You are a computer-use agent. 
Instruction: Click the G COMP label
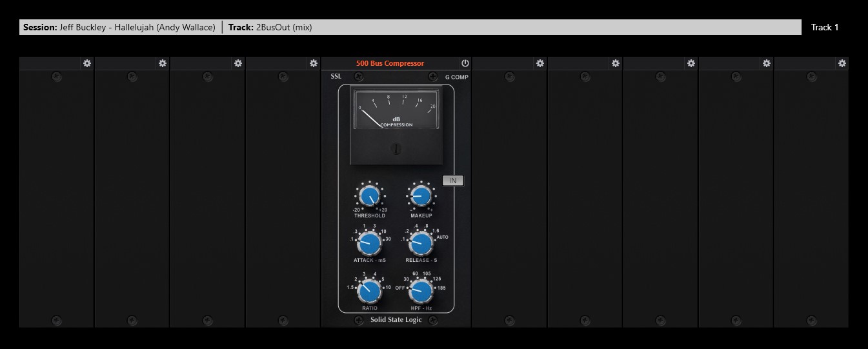click(x=457, y=77)
